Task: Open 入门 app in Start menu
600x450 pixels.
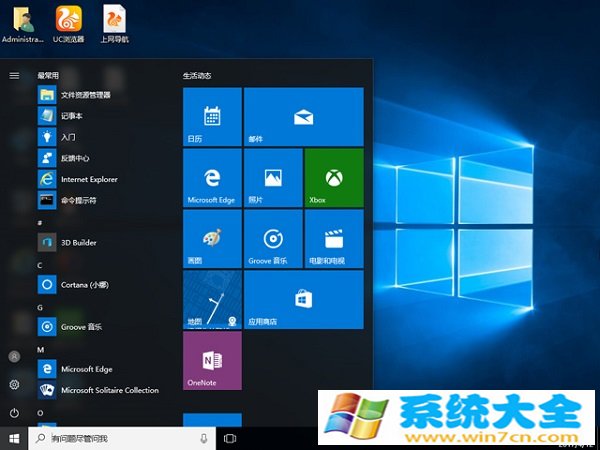Action: (x=103, y=137)
